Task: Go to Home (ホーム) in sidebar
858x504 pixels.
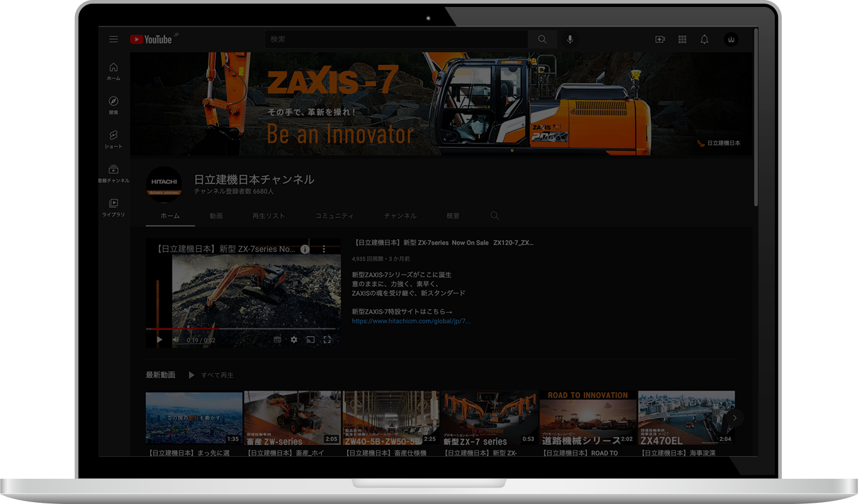Action: coord(113,72)
